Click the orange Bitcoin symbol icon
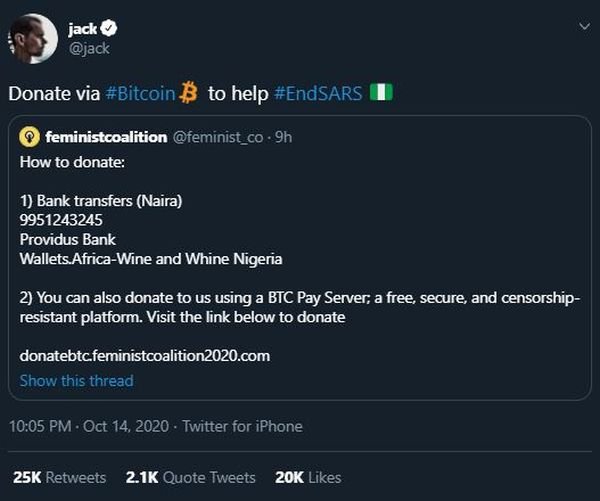The width and height of the screenshot is (600, 501). pos(191,93)
